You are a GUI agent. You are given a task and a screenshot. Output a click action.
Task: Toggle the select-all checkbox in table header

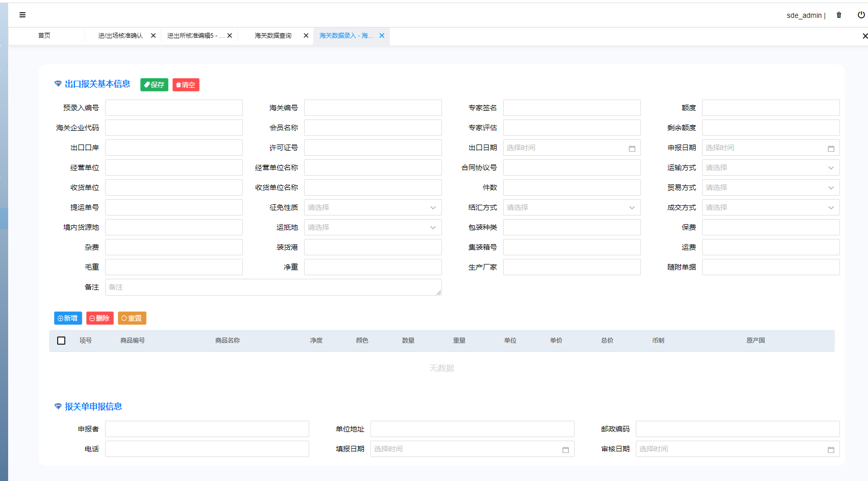click(61, 341)
